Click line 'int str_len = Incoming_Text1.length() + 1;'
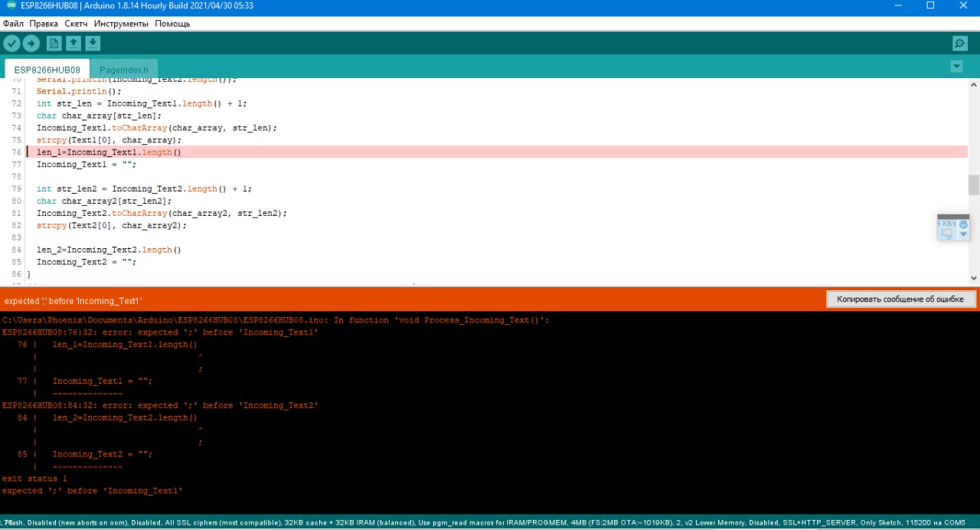Image resolution: width=980 pixels, height=530 pixels. [x=142, y=103]
